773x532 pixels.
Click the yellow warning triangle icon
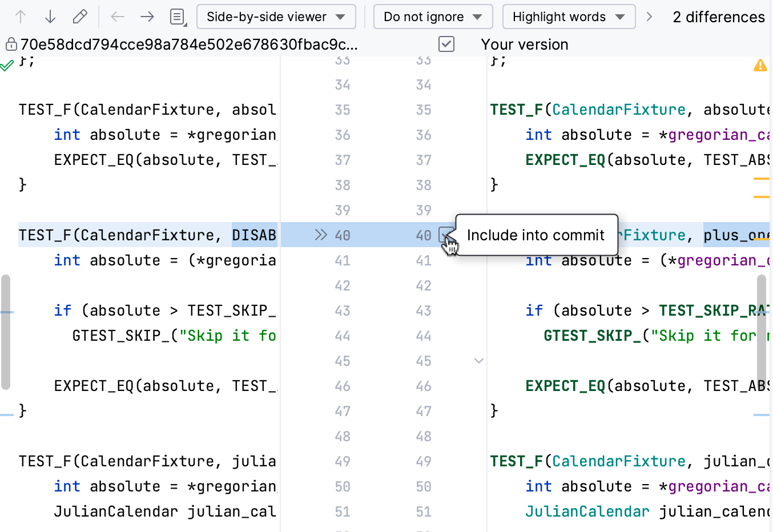[x=760, y=66]
